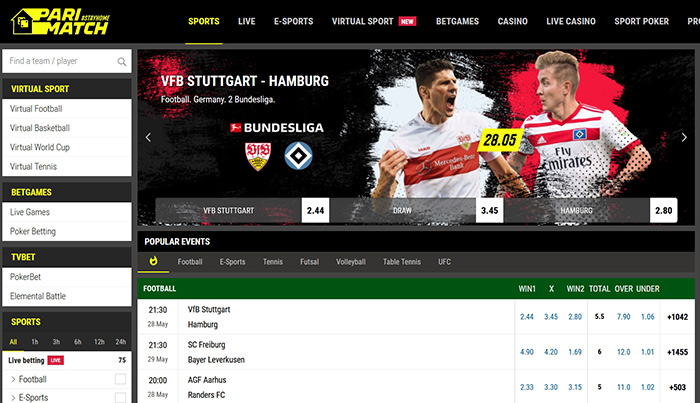Select the hot events flame tab

point(153,261)
